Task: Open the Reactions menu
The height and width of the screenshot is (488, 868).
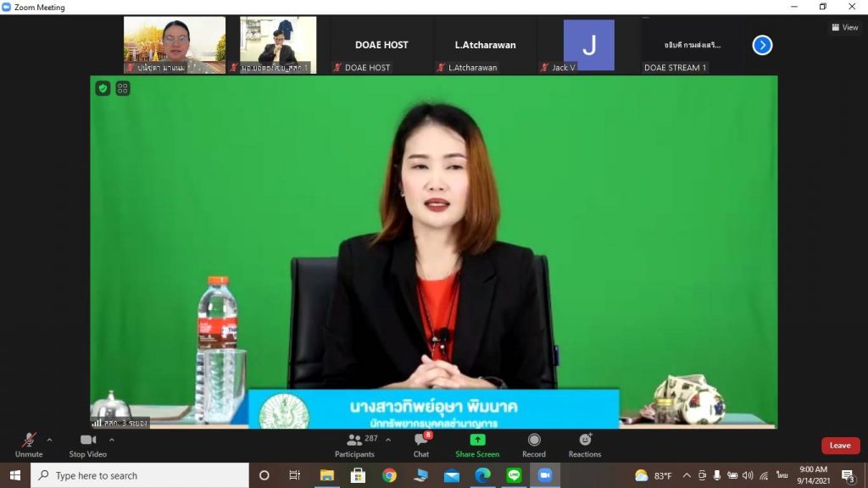Action: click(x=585, y=445)
